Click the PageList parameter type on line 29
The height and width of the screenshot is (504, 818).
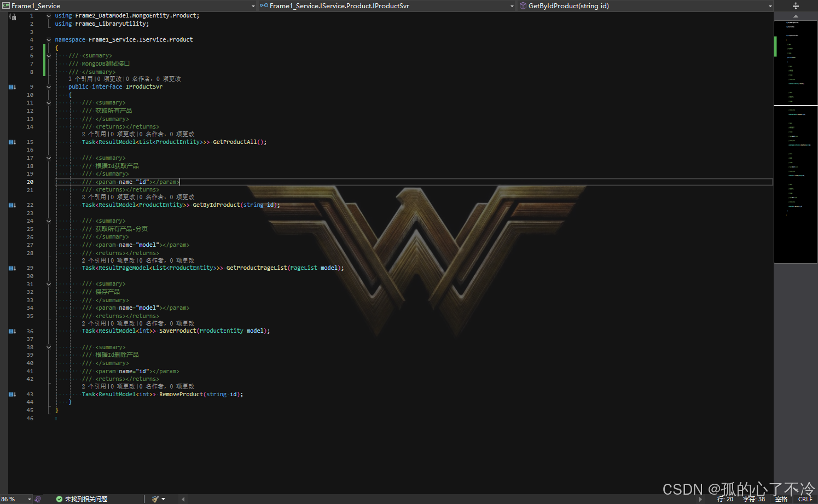point(304,268)
